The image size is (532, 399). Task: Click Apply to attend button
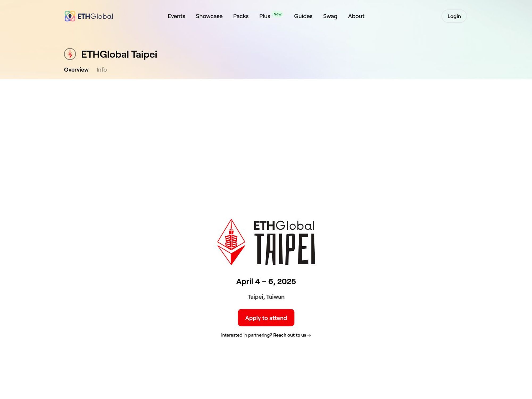point(266,317)
